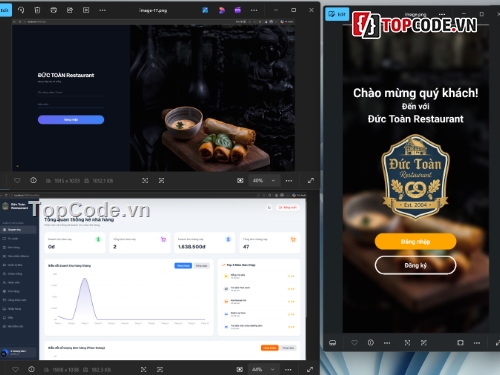This screenshot has width=500, height=375.
Task: Show file info for image-17.png
Action: 33,180
